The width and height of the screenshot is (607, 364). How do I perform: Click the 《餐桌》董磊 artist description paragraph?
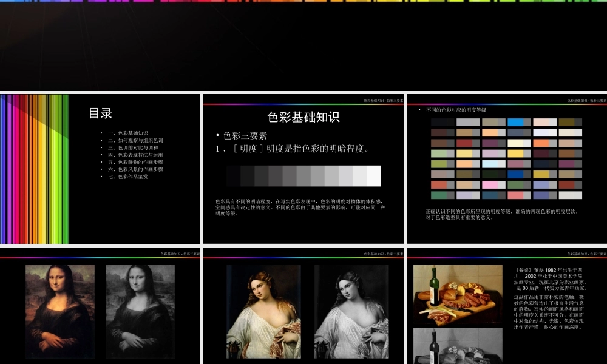click(551, 279)
